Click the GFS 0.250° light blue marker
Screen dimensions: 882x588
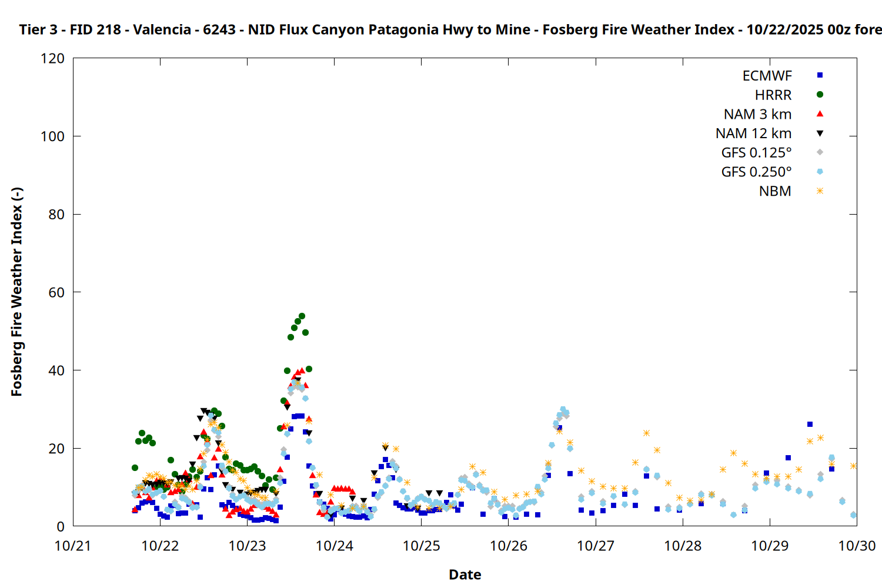(x=820, y=172)
